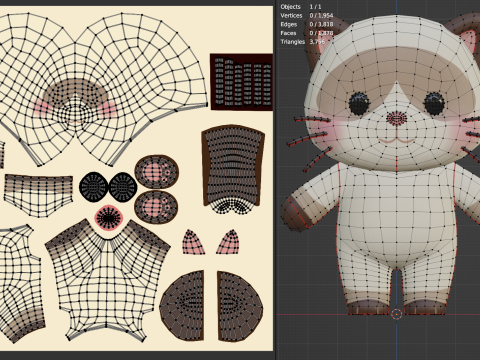Click the cat model's right black eye
Image resolution: width=480 pixels, height=360 pixels.
434,103
